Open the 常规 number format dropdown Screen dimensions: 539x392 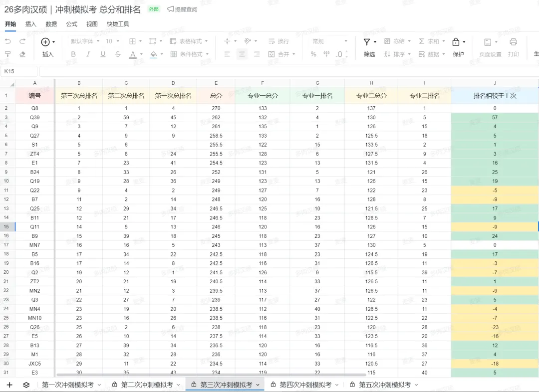(x=330, y=41)
